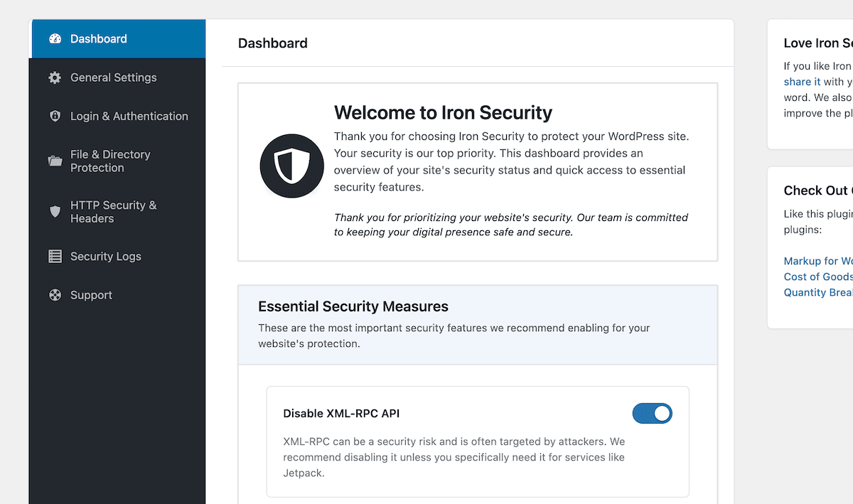This screenshot has width=853, height=504.
Task: Open the 'Quantity Brea...' plugin link
Action: click(818, 292)
